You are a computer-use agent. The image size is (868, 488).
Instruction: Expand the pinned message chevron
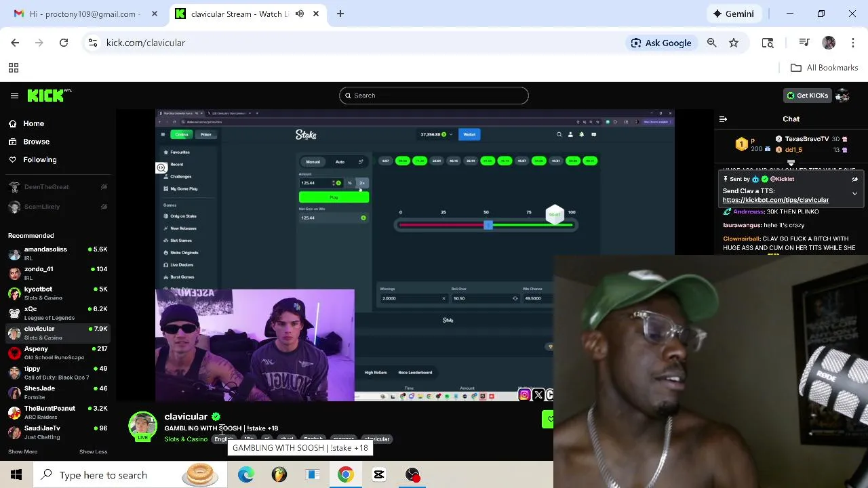(x=854, y=194)
